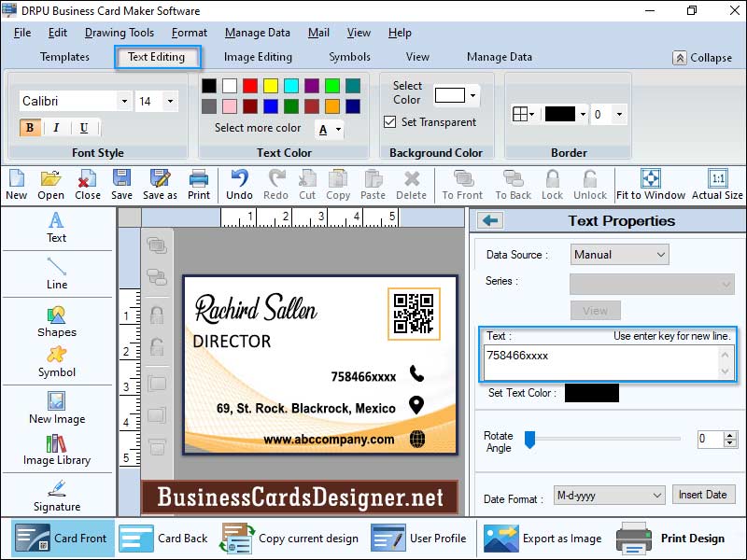Click the Insert Date button
Viewport: 747px width, 560px height.
[x=703, y=494]
